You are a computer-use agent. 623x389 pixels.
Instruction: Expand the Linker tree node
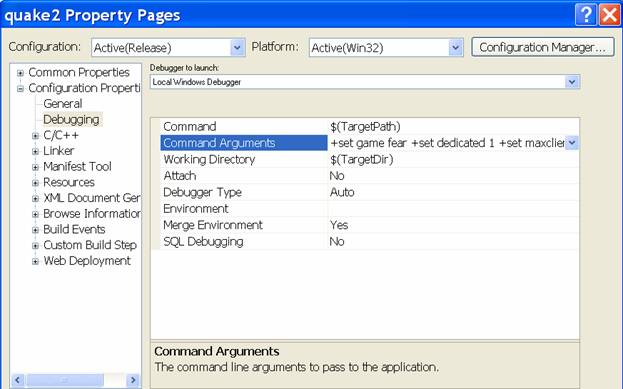(35, 151)
